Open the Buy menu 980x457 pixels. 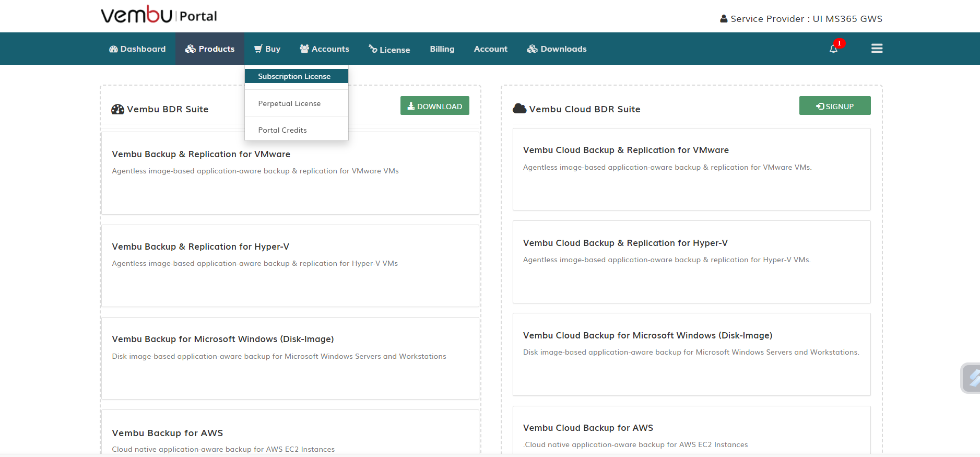[267, 49]
